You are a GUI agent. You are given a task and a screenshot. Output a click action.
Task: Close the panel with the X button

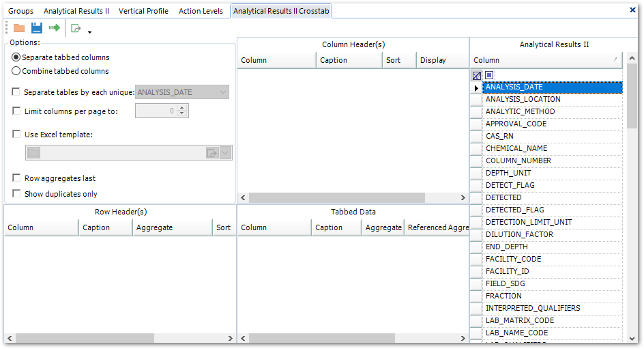click(632, 10)
